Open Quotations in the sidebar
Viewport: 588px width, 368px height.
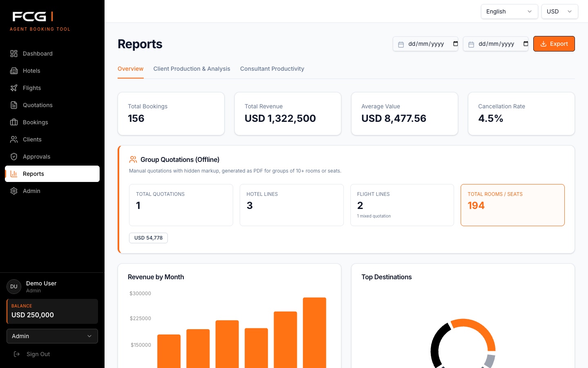[x=52, y=105]
